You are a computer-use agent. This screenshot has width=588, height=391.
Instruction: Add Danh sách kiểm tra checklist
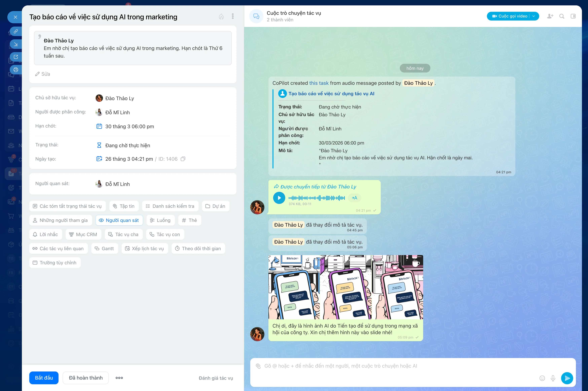coord(170,206)
